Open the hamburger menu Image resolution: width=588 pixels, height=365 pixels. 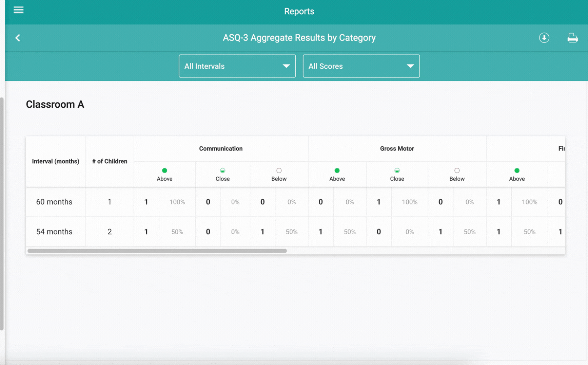point(18,10)
